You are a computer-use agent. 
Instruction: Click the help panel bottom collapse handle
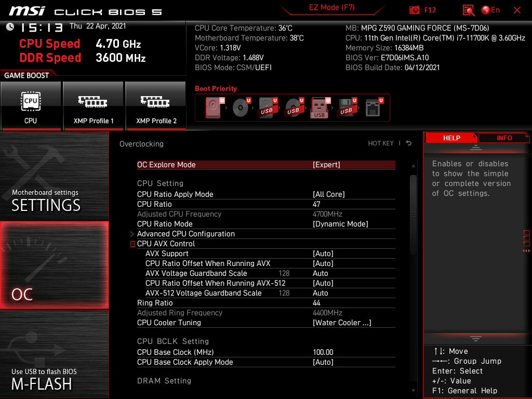[x=476, y=339]
